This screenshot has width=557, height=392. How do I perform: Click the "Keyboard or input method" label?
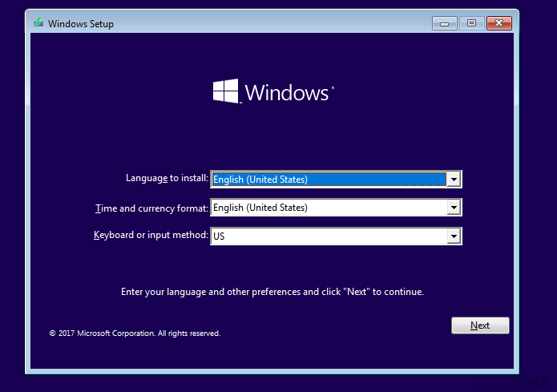[151, 235]
